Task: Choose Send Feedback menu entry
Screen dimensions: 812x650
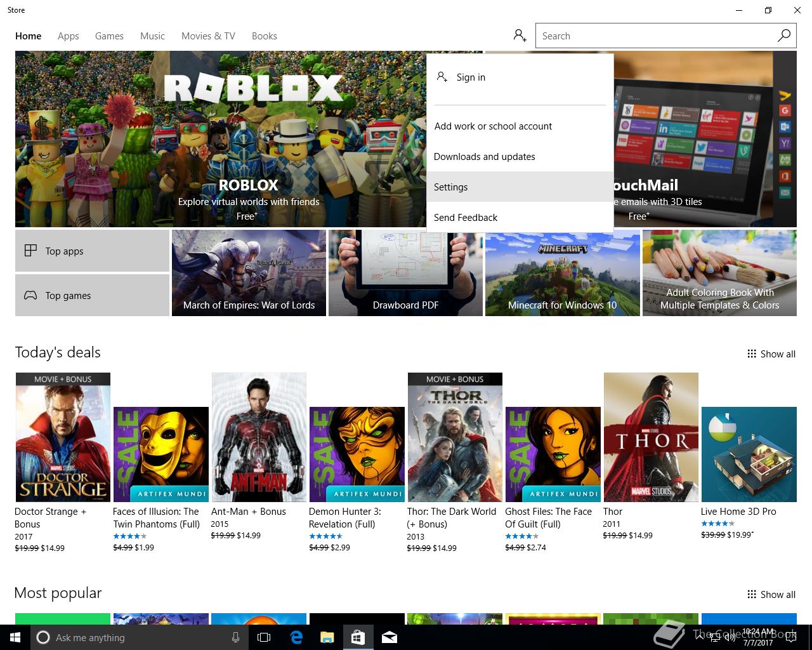Action: point(520,217)
